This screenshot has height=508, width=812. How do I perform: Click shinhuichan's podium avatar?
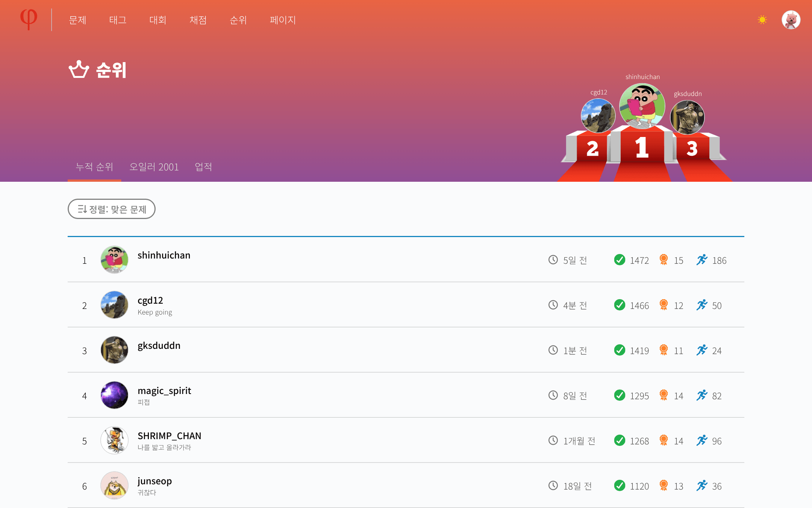point(642,106)
